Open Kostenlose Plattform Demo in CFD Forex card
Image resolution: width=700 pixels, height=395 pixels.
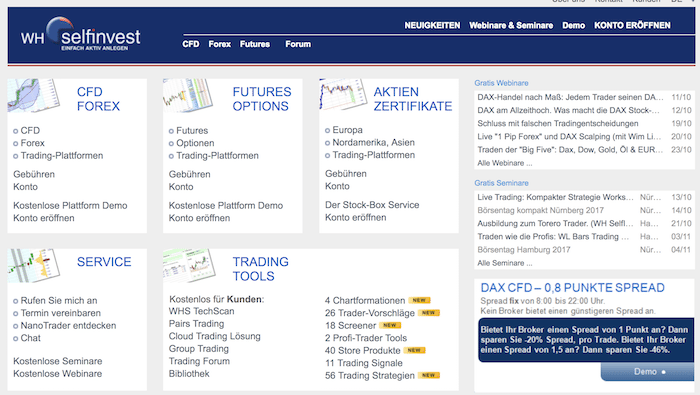click(x=70, y=206)
